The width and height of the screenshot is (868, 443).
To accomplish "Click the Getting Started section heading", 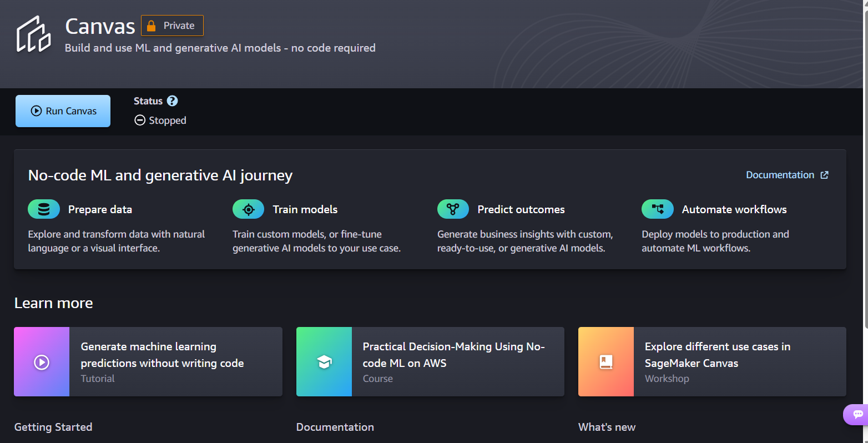I will pos(53,427).
